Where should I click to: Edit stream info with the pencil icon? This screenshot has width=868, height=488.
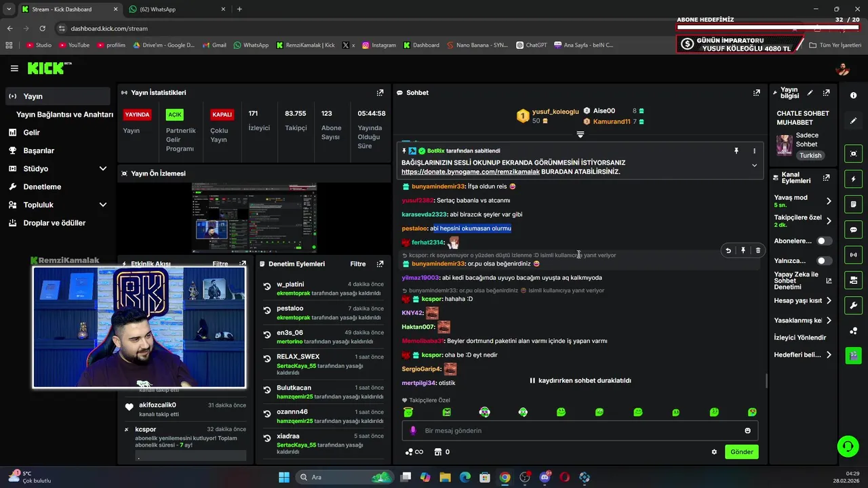(810, 93)
